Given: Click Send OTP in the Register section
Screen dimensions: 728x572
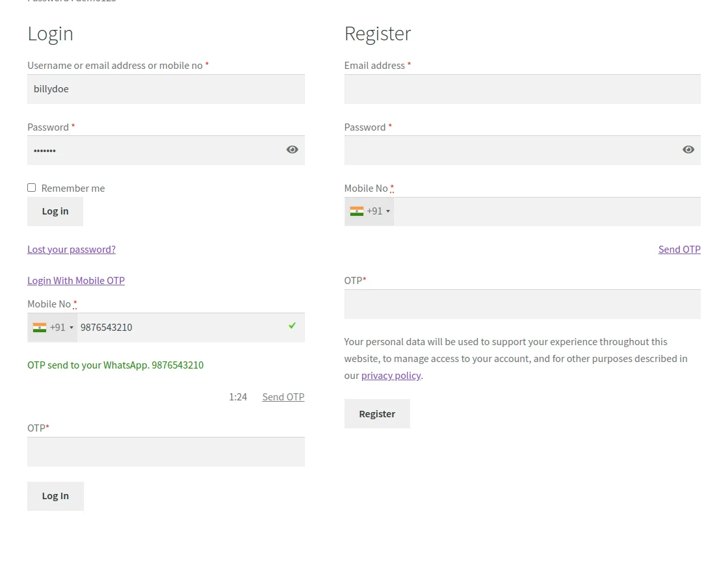Looking at the screenshot, I should (679, 249).
